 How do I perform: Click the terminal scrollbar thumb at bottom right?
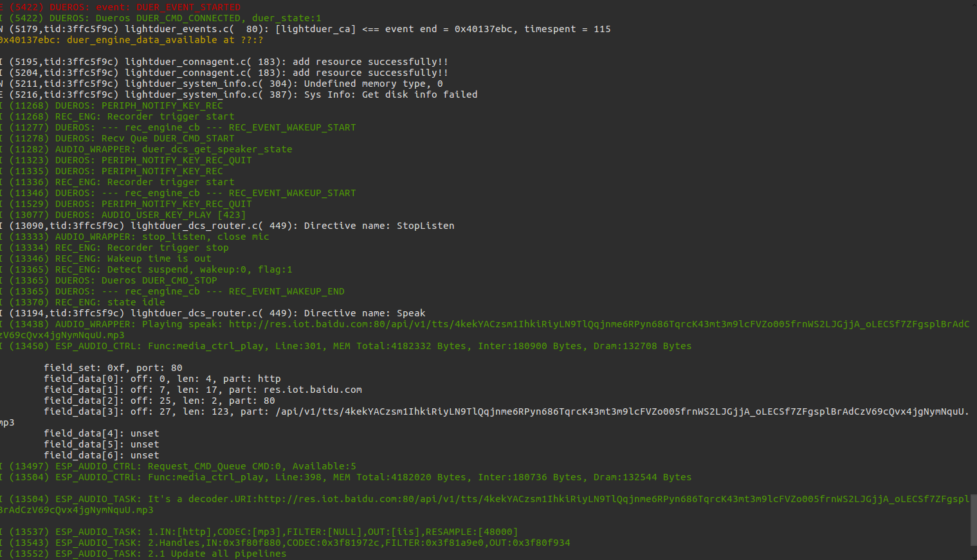[x=973, y=519]
